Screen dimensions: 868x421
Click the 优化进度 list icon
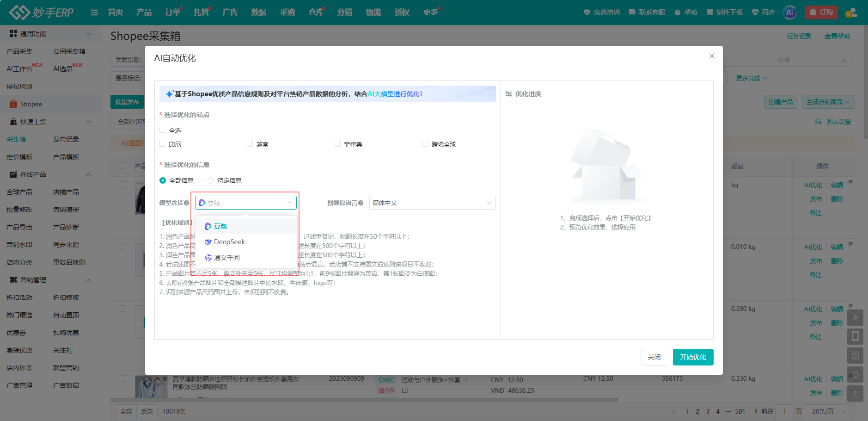click(x=508, y=94)
